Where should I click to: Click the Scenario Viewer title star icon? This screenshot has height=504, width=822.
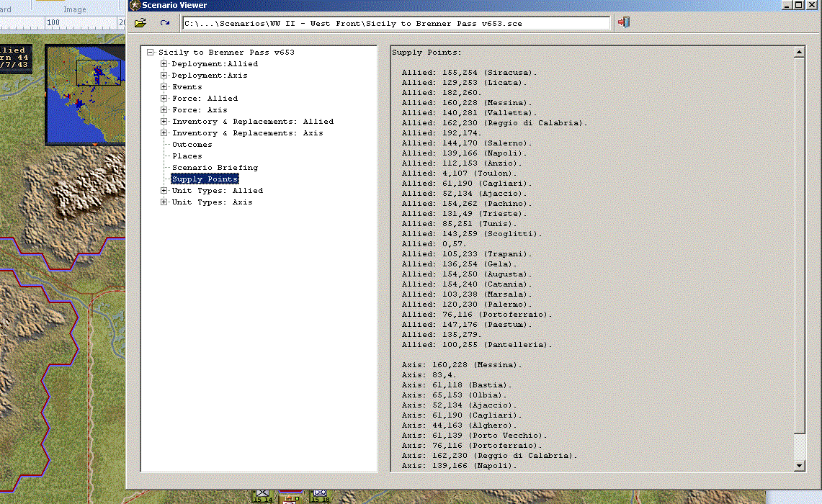tap(135, 5)
